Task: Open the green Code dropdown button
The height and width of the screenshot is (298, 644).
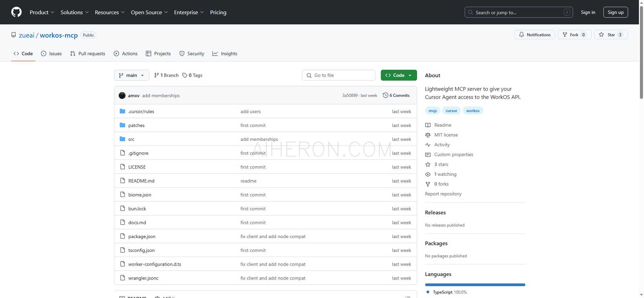Action: 399,75
